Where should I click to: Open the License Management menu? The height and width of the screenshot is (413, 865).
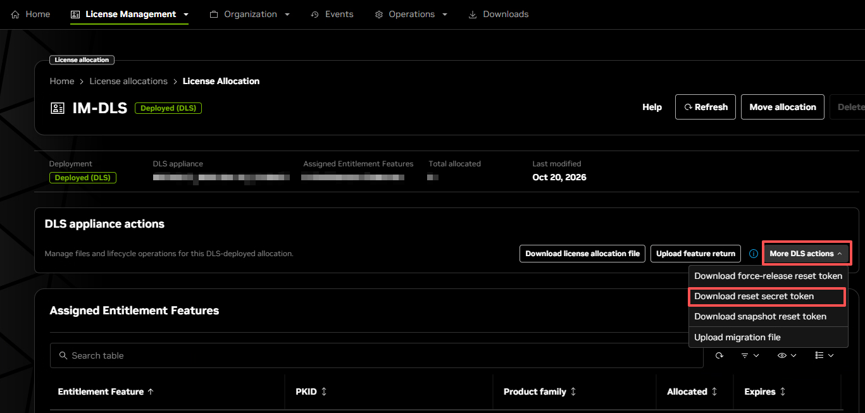(130, 14)
